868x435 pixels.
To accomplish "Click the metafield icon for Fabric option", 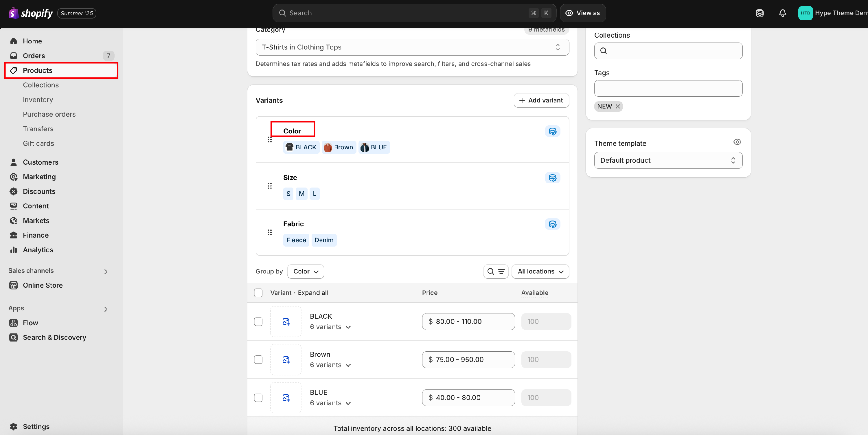I will (x=552, y=224).
